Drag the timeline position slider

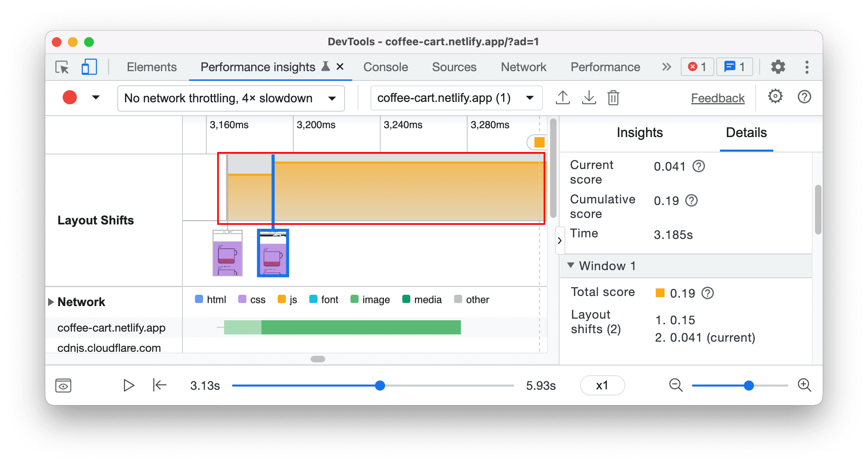(x=379, y=385)
